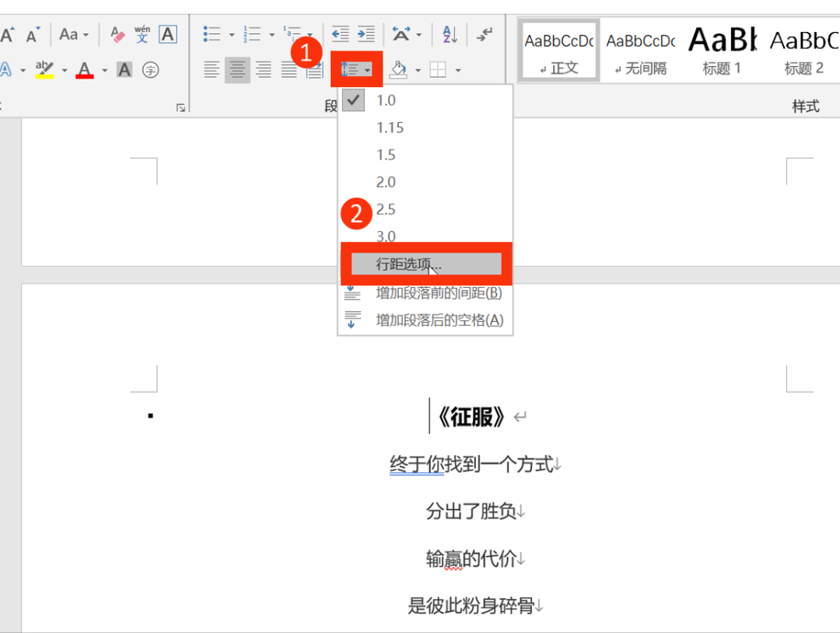Justify paragraph text

point(289,70)
